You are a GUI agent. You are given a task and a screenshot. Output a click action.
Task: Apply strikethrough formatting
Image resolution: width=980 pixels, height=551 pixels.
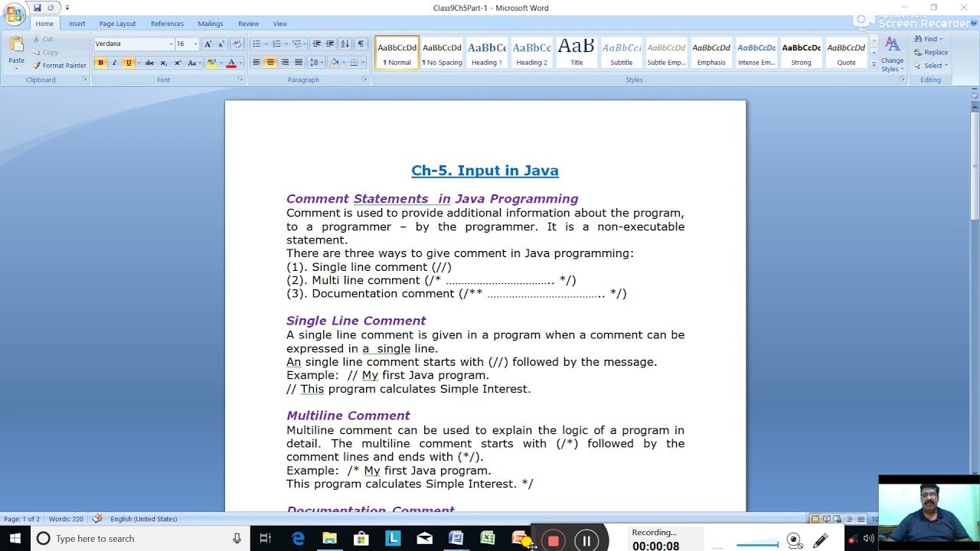point(149,63)
